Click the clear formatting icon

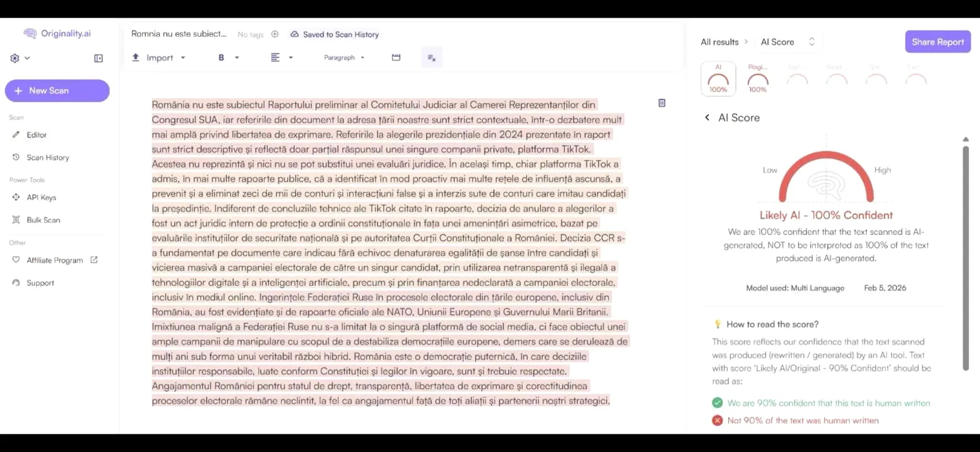pos(431,57)
